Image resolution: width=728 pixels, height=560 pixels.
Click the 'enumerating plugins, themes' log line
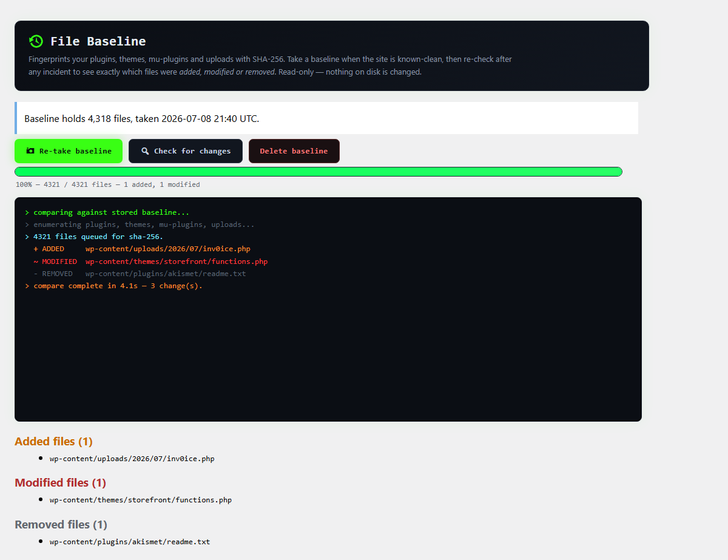click(x=140, y=224)
